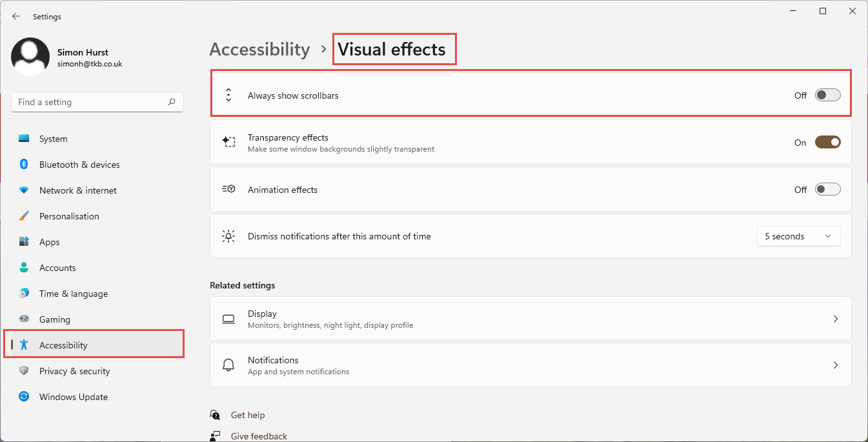
Task: Click the user profile avatar picture
Action: pos(30,57)
